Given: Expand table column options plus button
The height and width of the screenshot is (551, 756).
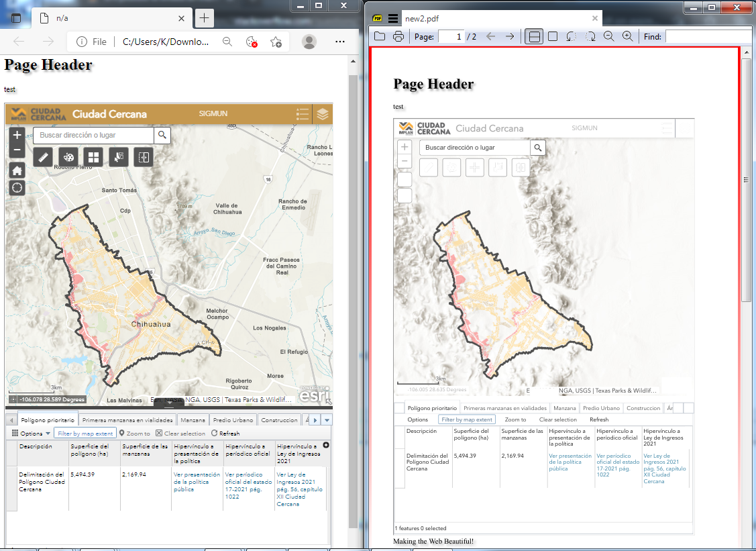Looking at the screenshot, I should point(326,446).
